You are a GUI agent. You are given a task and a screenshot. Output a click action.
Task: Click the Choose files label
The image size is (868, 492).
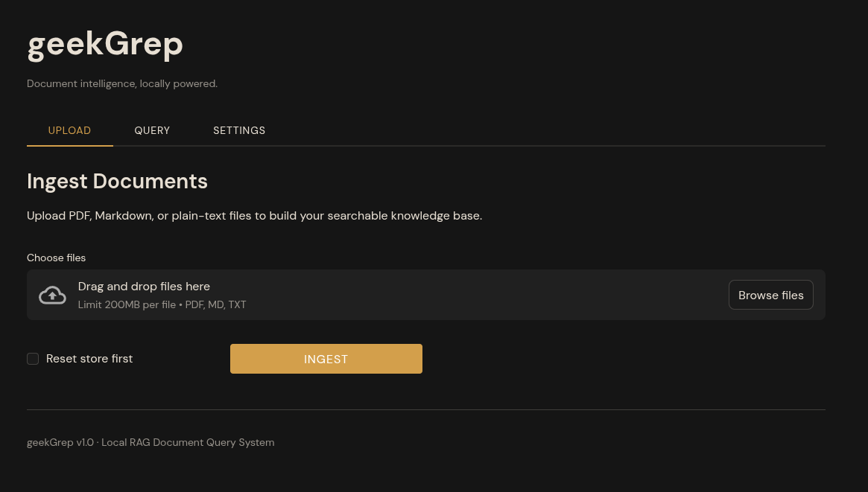point(56,258)
